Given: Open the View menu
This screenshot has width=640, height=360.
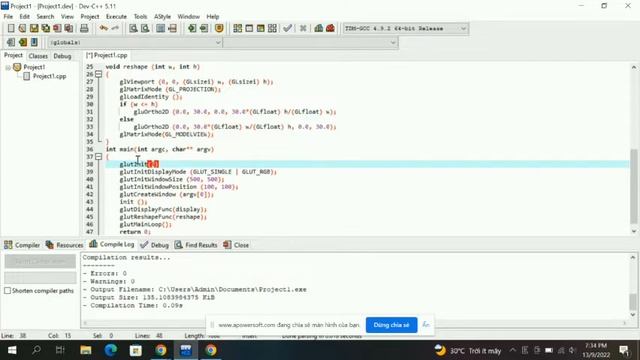Looking at the screenshot, I should pos(67,16).
